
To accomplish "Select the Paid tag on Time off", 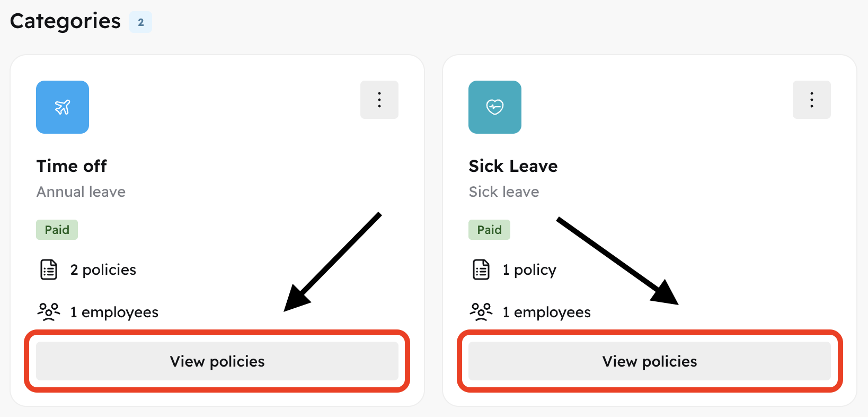I will click(x=57, y=230).
